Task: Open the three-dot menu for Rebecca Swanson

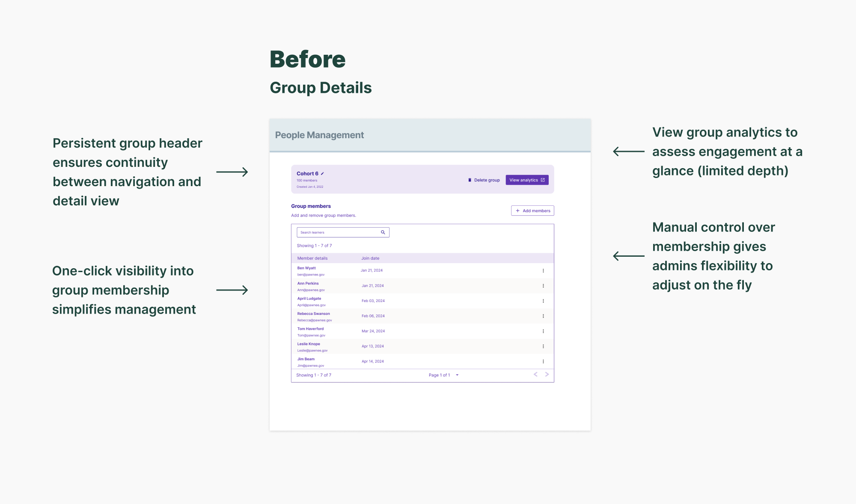Action: click(x=543, y=316)
